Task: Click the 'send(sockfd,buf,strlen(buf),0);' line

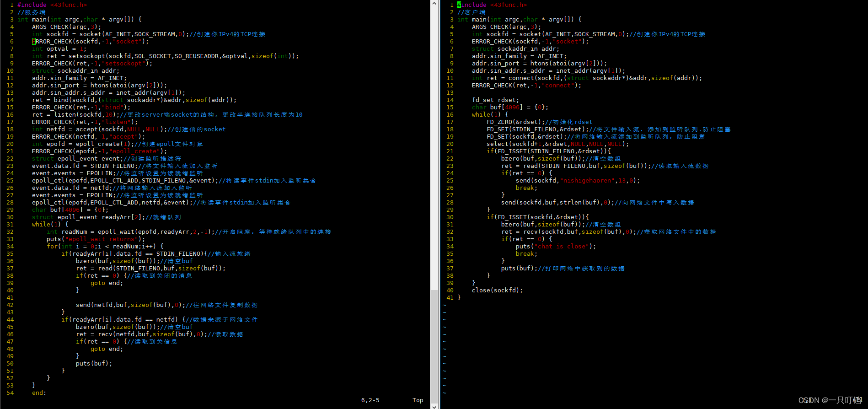Action: (x=598, y=202)
